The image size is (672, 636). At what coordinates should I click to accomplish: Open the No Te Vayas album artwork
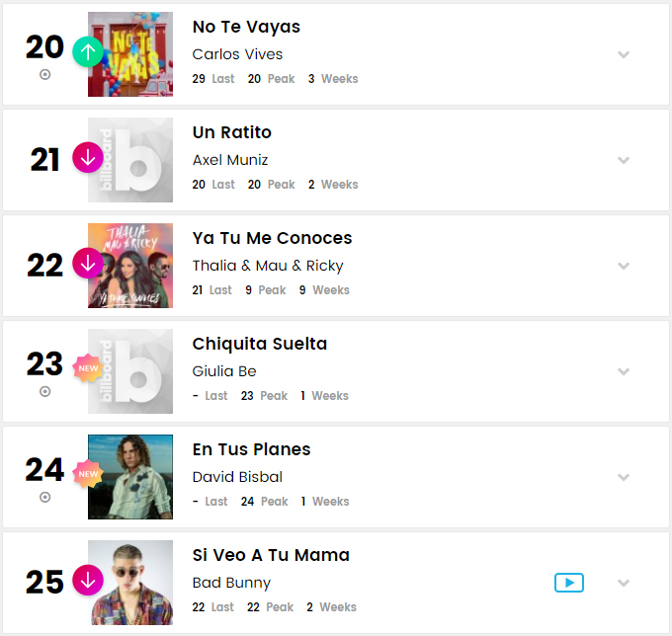tap(130, 54)
